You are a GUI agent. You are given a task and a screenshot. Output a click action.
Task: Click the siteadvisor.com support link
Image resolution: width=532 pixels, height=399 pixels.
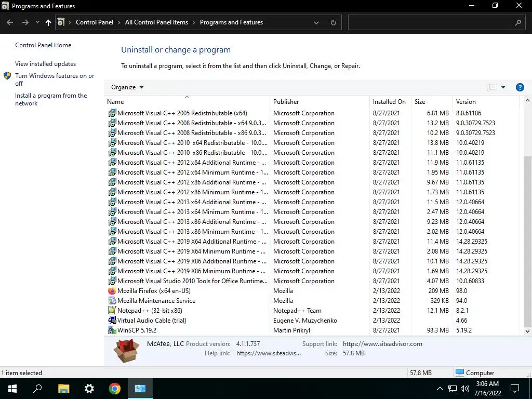tap(382, 344)
